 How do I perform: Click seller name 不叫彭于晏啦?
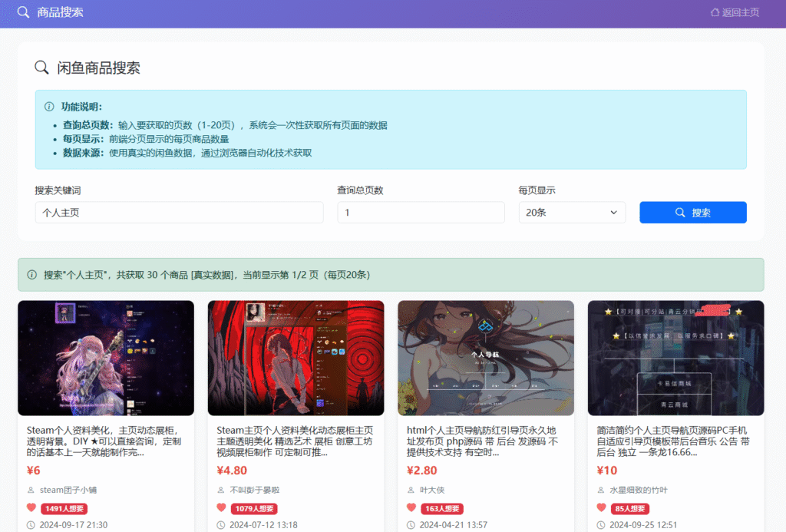point(255,490)
